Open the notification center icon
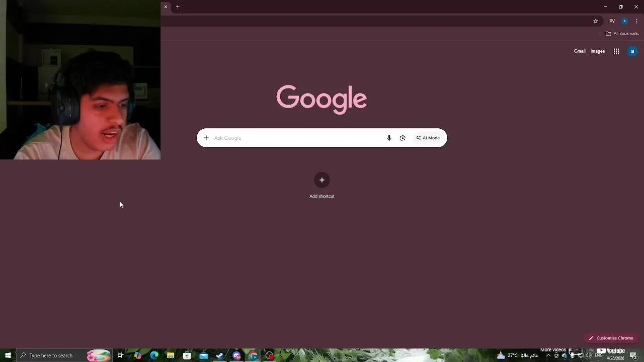Screen dimensions: 644x362 pyautogui.click(x=634, y=355)
